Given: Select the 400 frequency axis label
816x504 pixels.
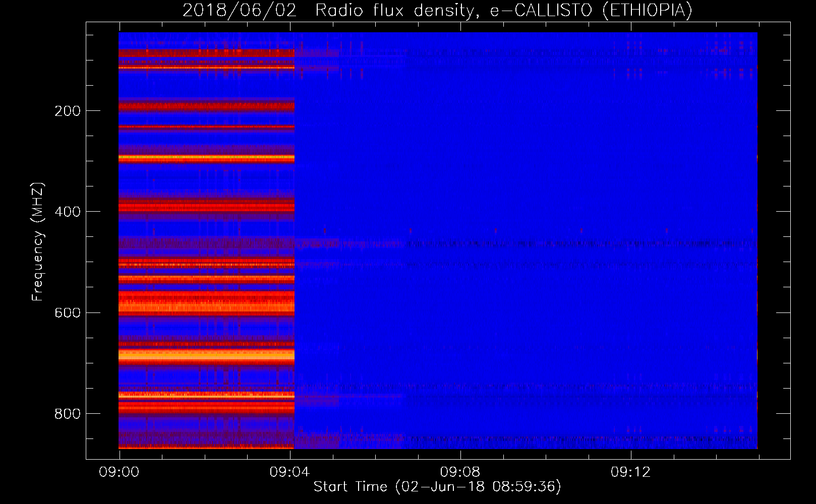Looking at the screenshot, I should click(x=68, y=212).
